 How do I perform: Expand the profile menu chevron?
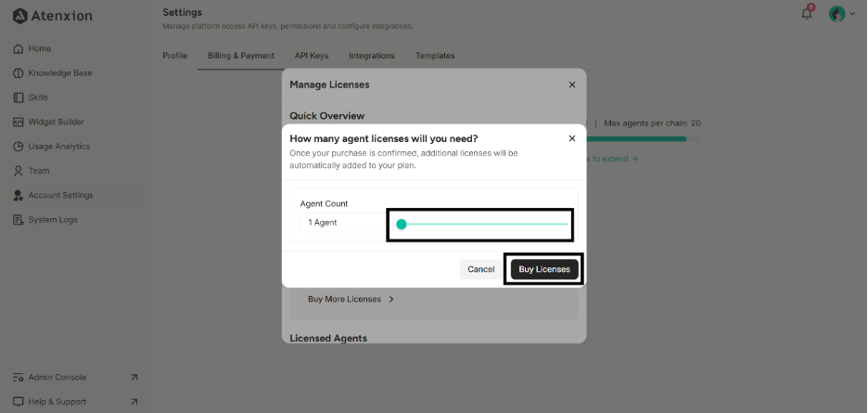tap(852, 14)
